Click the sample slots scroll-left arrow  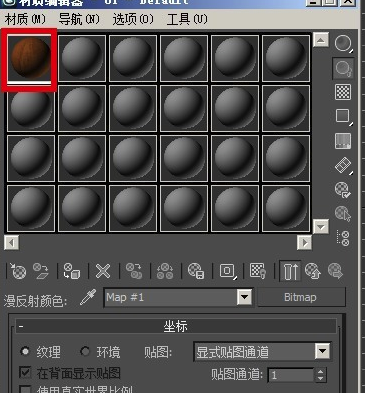pos(12,243)
